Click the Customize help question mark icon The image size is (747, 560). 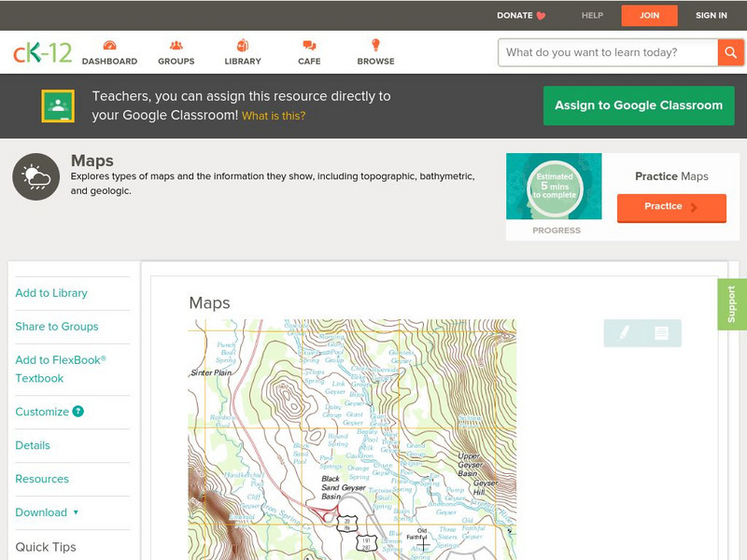click(x=78, y=412)
